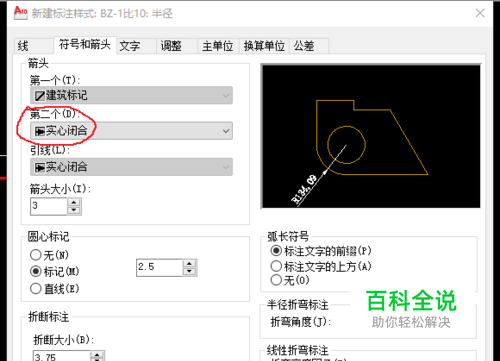500x361 pixels.
Task: Click the AutoCAD icon in the title bar
Action: [21, 13]
